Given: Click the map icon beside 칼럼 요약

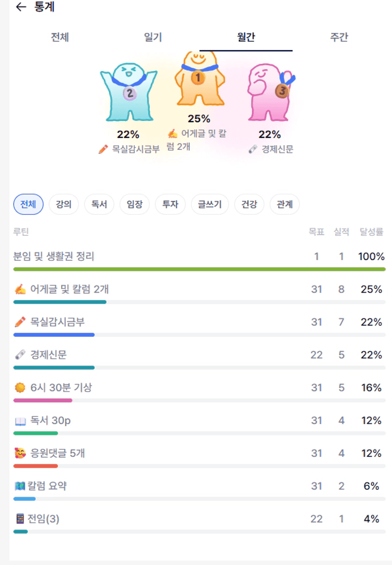Looking at the screenshot, I should click(20, 486).
